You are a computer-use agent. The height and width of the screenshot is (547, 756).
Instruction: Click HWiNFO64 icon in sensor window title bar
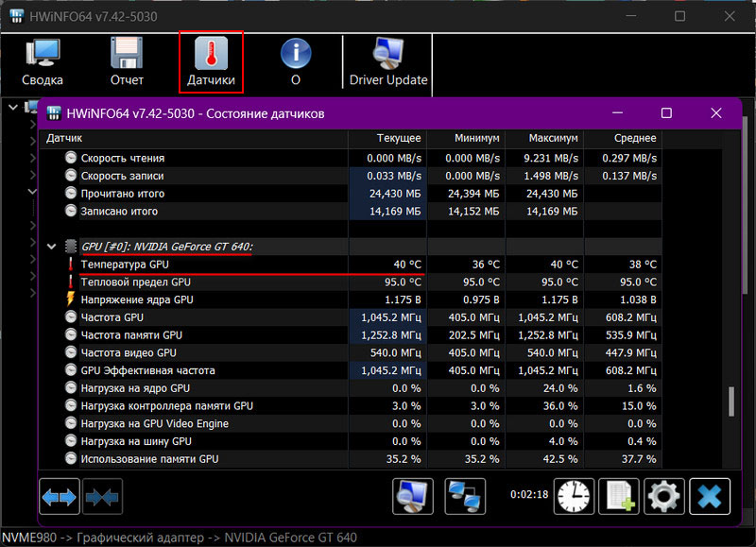click(x=54, y=113)
